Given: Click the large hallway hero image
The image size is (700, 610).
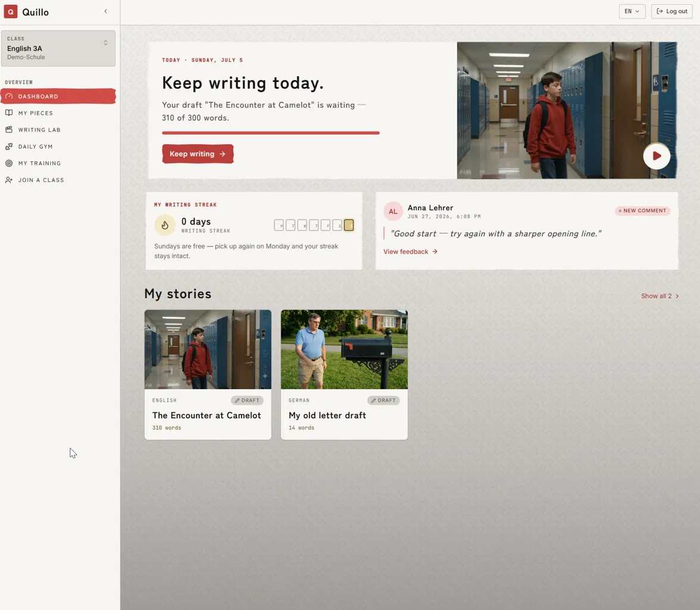Looking at the screenshot, I should pos(567,111).
